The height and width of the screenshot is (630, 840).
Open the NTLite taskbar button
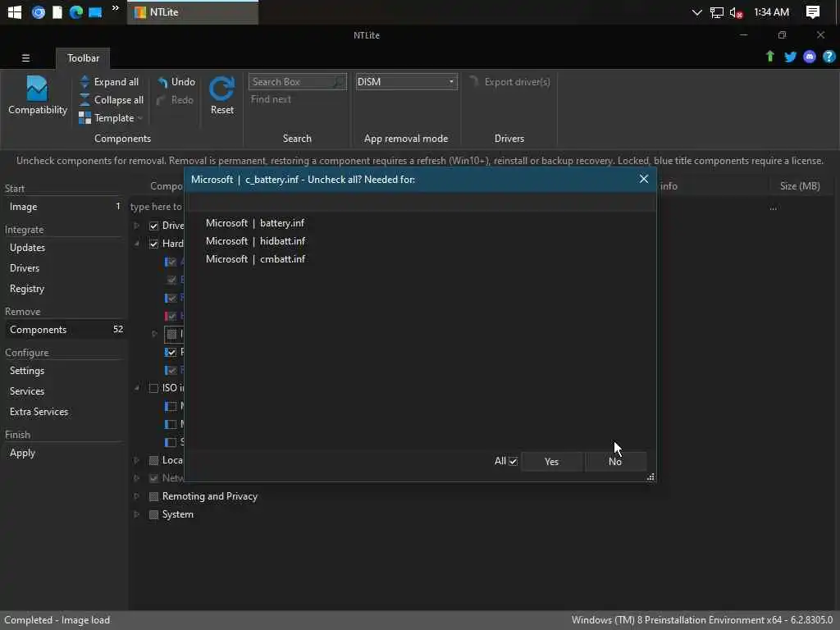[193, 11]
